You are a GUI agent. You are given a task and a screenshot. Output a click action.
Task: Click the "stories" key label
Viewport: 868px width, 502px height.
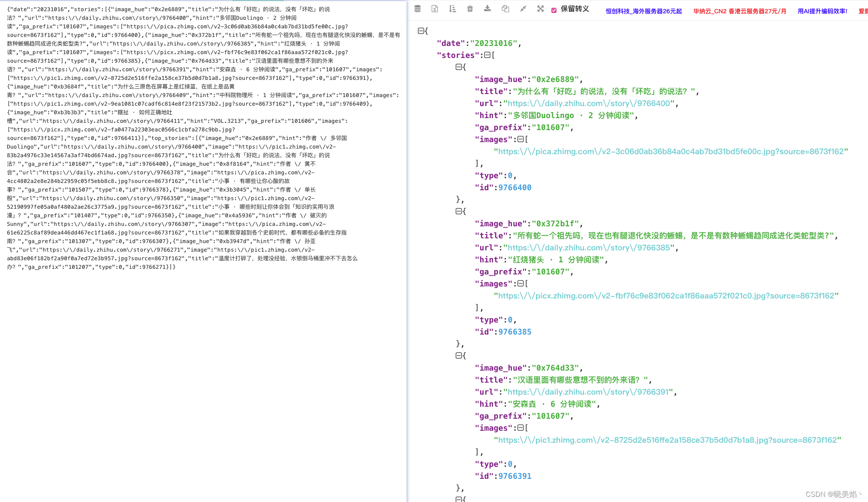pos(458,55)
